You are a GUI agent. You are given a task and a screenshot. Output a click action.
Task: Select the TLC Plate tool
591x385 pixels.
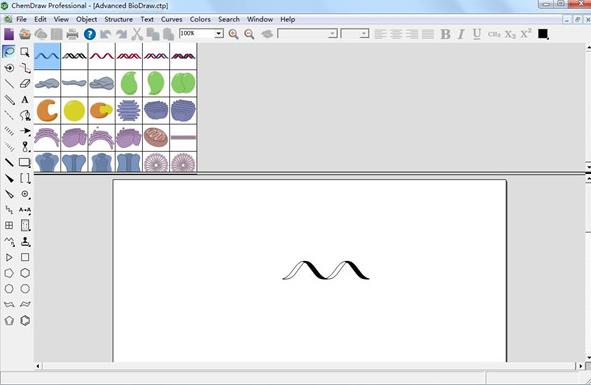[25, 225]
